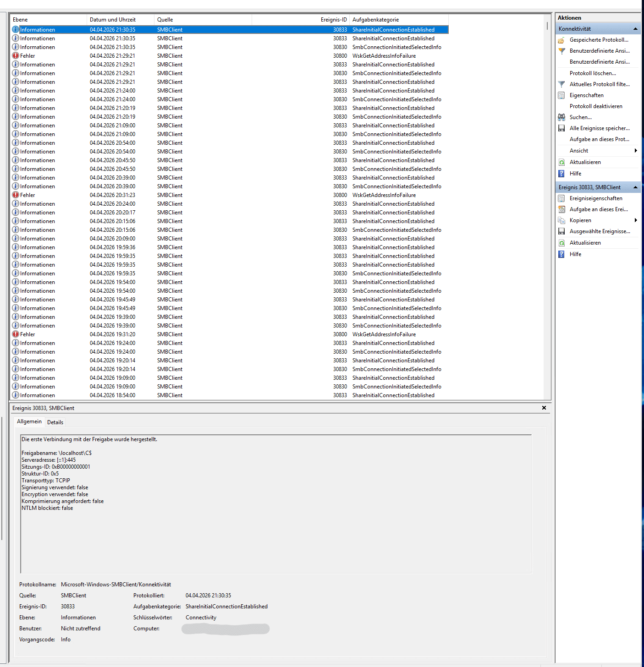
Task: Sort by the Ebene column header
Action: [49, 20]
